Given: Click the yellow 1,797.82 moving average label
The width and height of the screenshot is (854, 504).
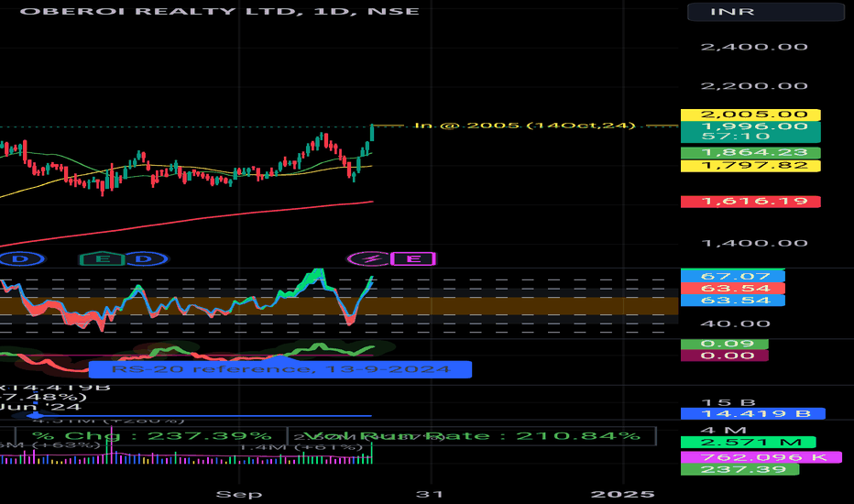Looking at the screenshot, I should click(750, 166).
